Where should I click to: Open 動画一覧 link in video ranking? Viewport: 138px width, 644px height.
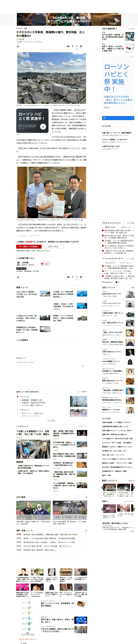click(131, 481)
